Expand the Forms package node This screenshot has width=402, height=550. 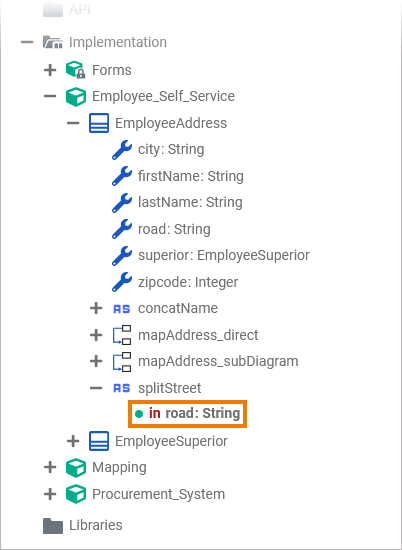pyautogui.click(x=50, y=70)
